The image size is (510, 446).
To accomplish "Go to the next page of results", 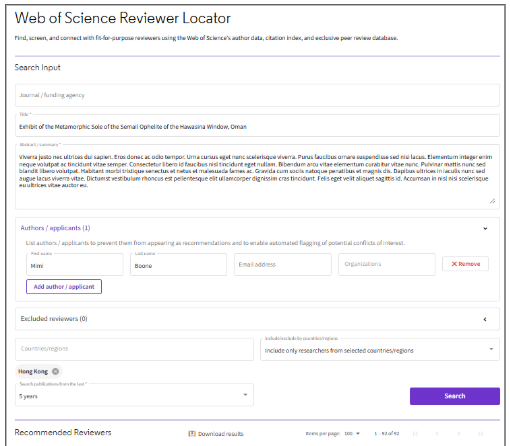I will click(x=459, y=433).
